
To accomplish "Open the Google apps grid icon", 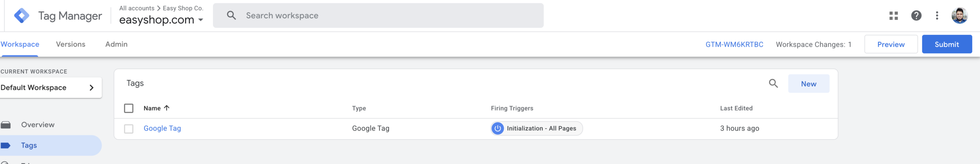I will point(893,16).
